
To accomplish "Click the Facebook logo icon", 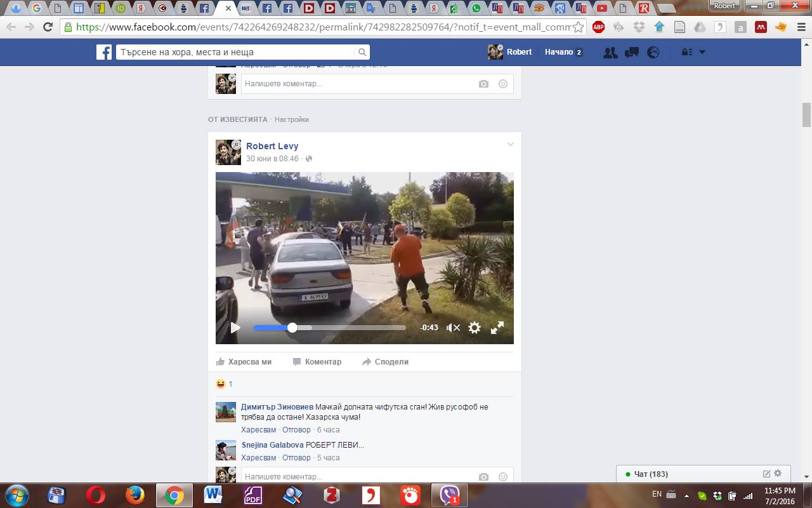I will tap(104, 52).
